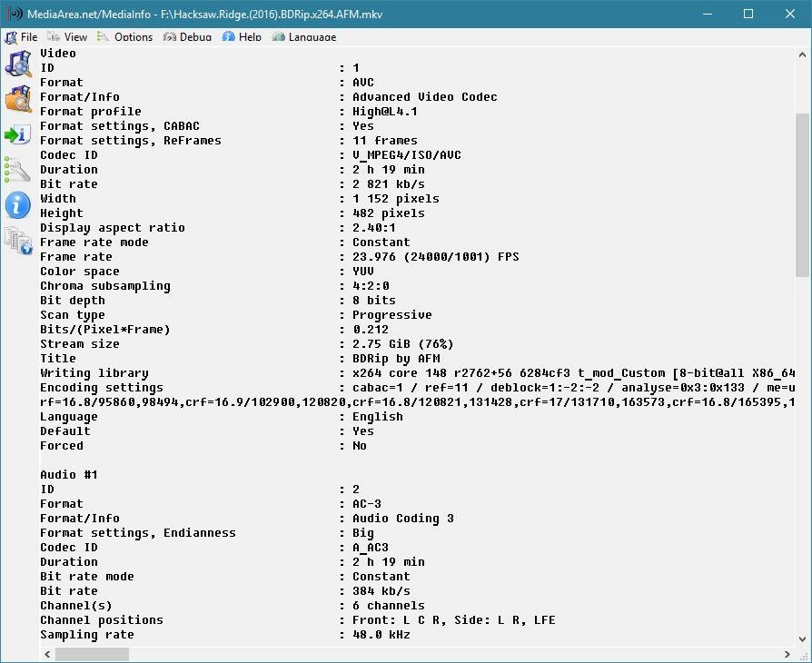The height and width of the screenshot is (663, 812).
Task: Click the horizontal scrollbar thumb
Action: (92, 654)
